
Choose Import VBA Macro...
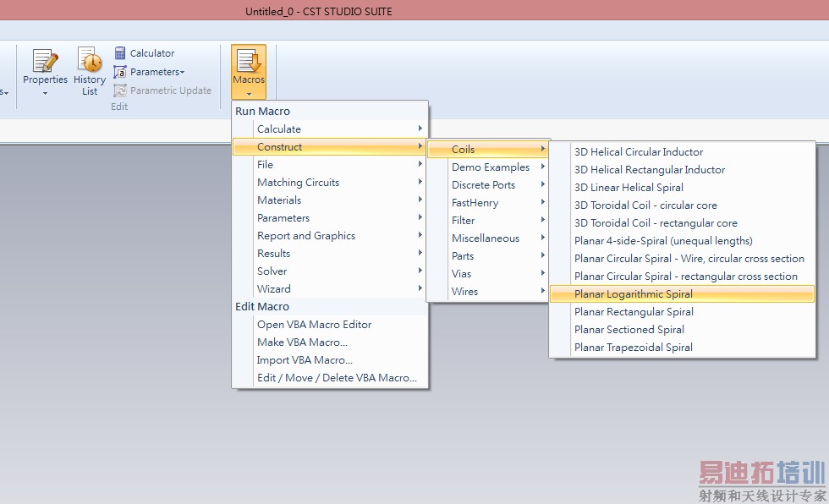point(330,359)
